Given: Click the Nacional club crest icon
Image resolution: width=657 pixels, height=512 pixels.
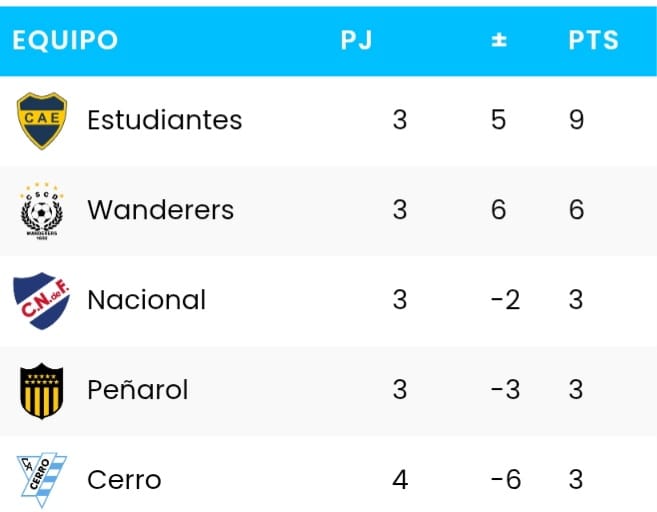Looking at the screenshot, I should [43, 300].
